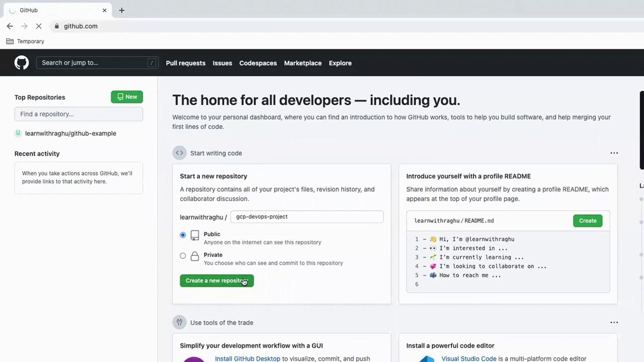Screen dimensions: 644x362
Task: Click Install a powerful code editor heading
Action: [x=450, y=345]
